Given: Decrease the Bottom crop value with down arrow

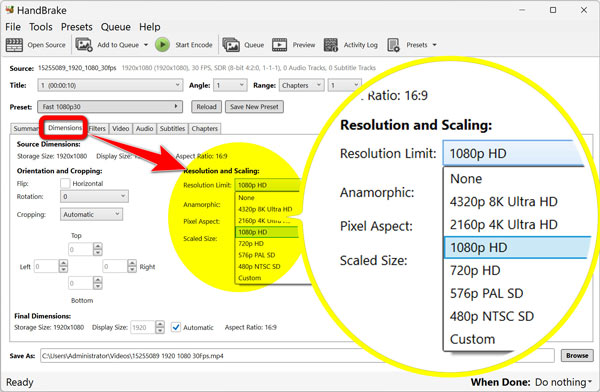Looking at the screenshot, I should point(98,286).
